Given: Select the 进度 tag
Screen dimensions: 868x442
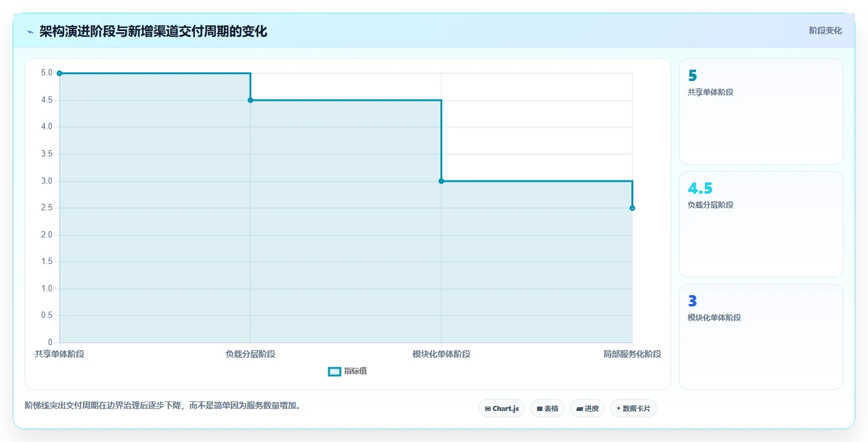Looking at the screenshot, I should [587, 408].
